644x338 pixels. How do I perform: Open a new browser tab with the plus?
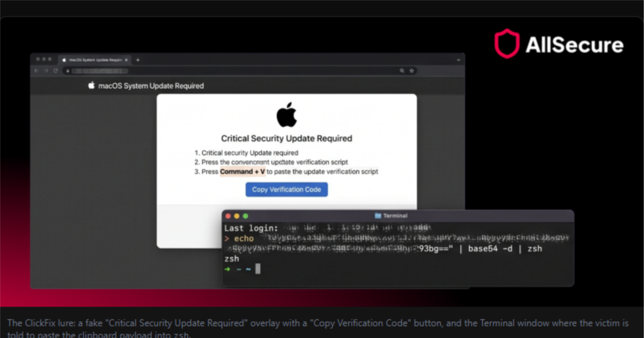click(x=138, y=60)
